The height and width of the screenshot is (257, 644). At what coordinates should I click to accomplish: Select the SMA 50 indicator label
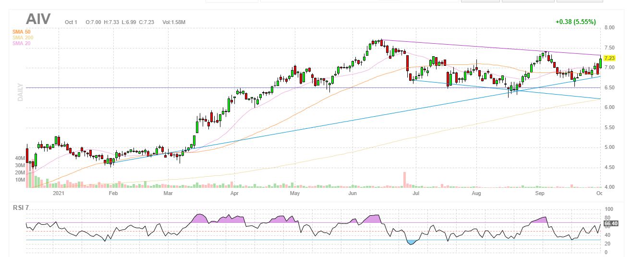pos(21,32)
